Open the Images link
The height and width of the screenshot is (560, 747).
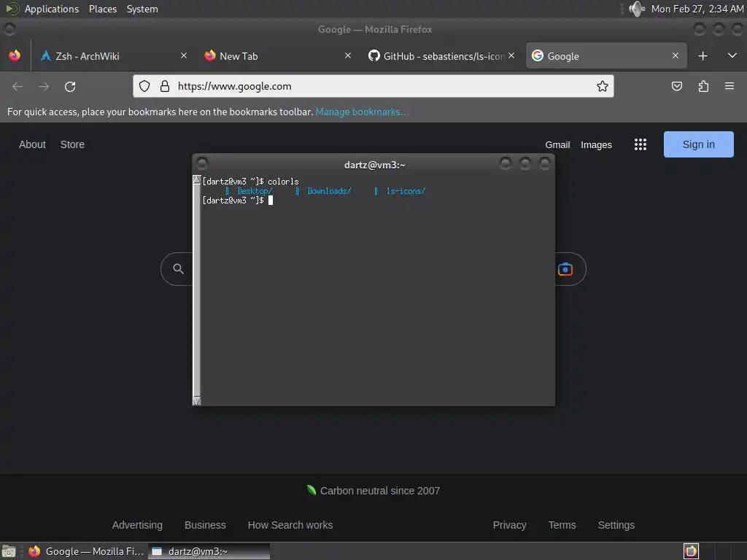click(x=596, y=145)
